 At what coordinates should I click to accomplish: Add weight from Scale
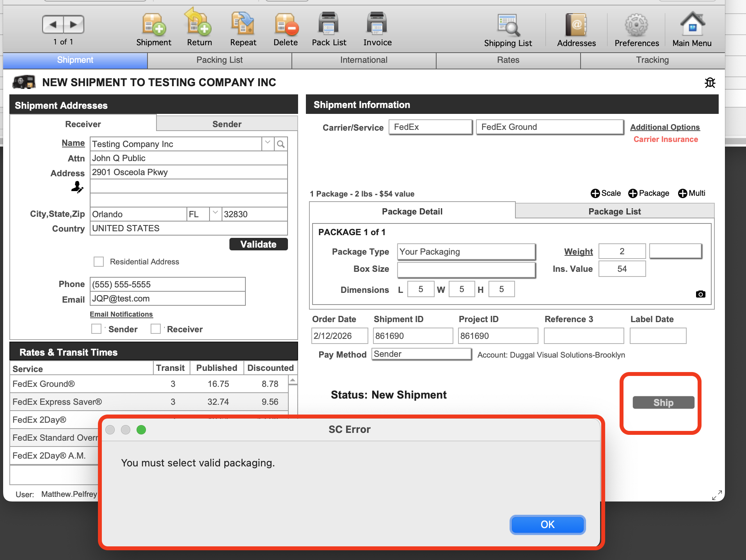(606, 193)
